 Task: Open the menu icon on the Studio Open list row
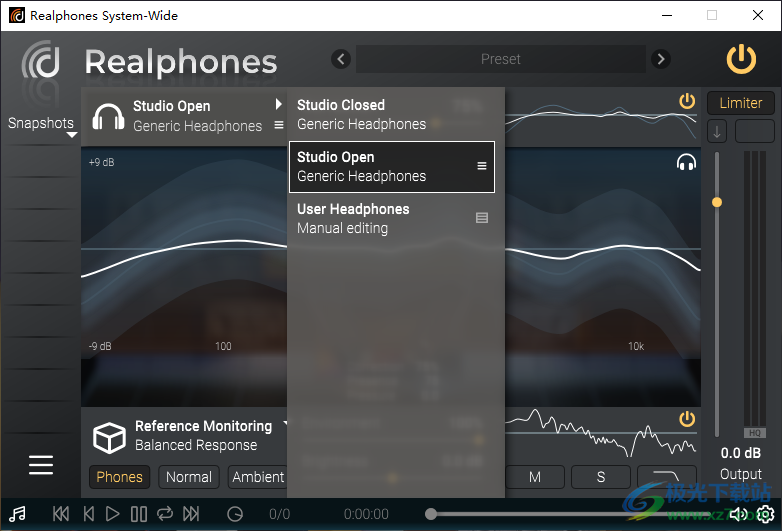coord(482,166)
